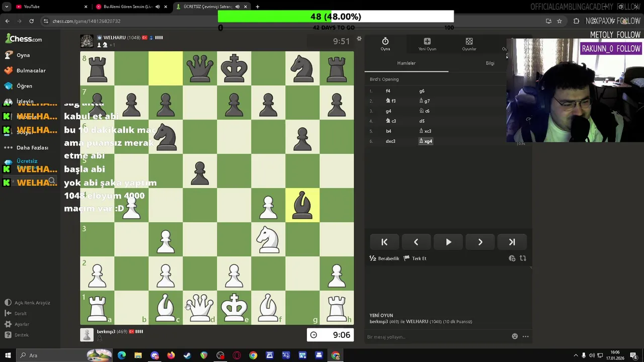Click the white player's 9:06 clock

pos(331,335)
